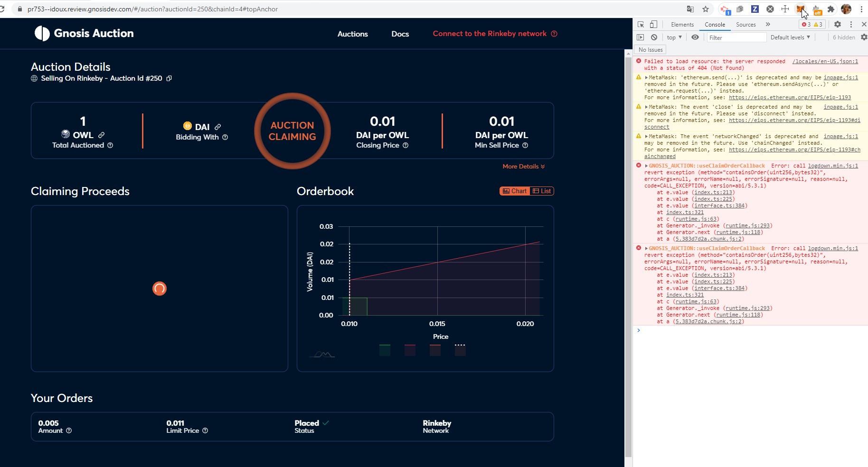This screenshot has width=868, height=467.
Task: Open Default levels dropdown
Action: point(790,37)
